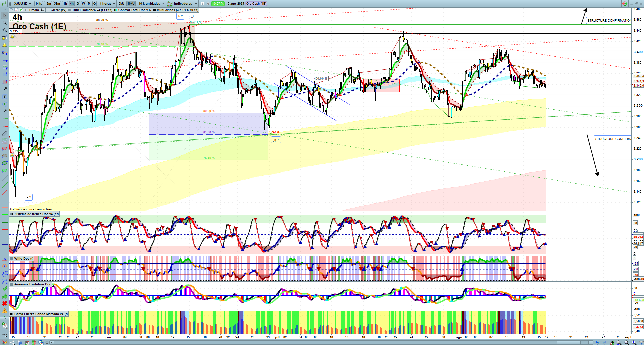Click the green thumbs-up icon

[5, 296]
